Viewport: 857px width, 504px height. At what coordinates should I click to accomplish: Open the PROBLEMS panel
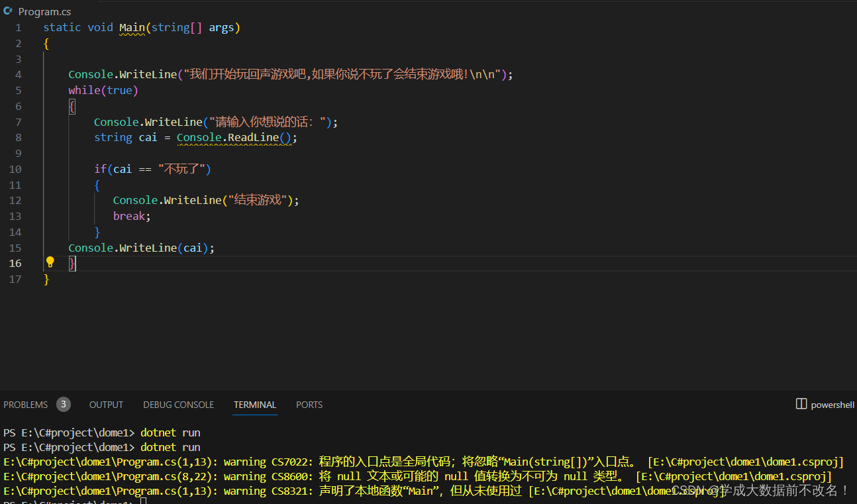tap(25, 404)
